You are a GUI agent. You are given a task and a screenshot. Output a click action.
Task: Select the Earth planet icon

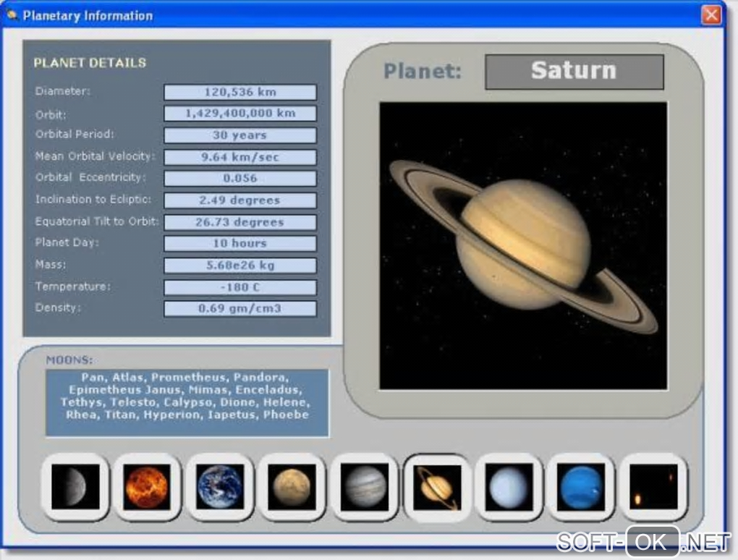[220, 487]
